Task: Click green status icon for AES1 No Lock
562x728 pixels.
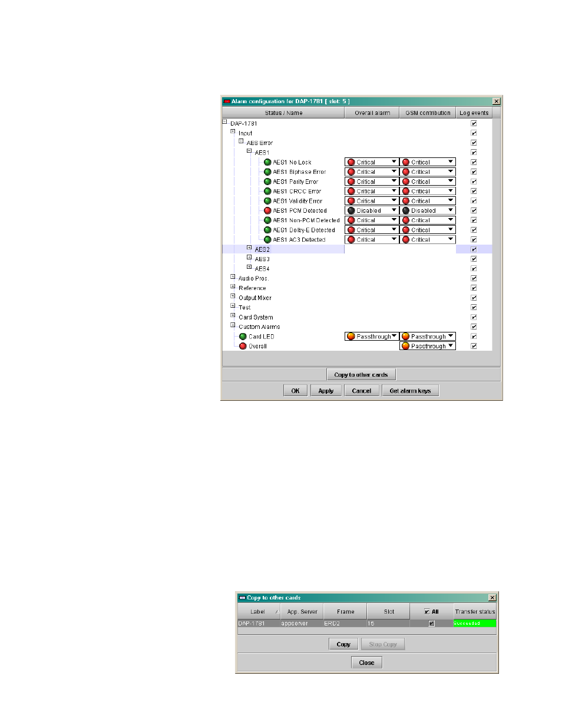Action: [x=267, y=162]
